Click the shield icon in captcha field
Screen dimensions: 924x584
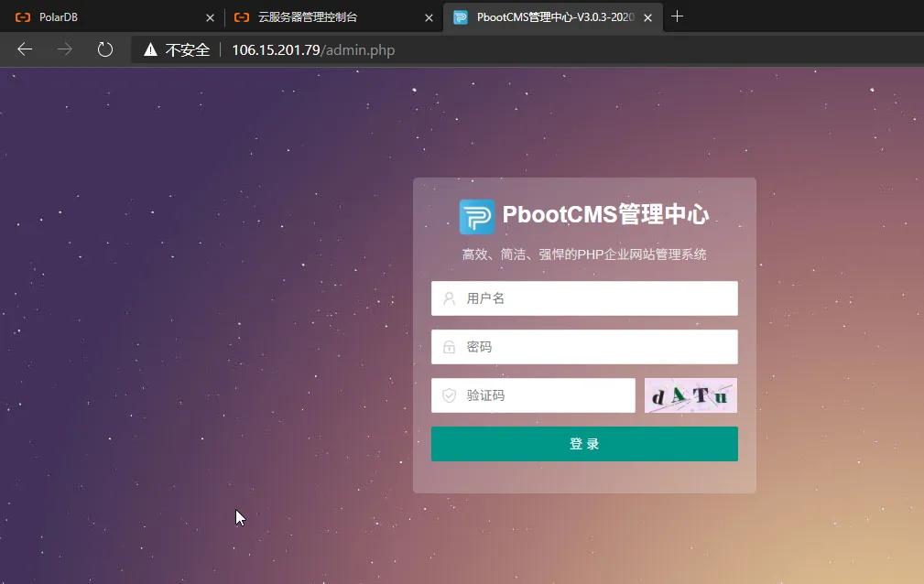click(448, 395)
